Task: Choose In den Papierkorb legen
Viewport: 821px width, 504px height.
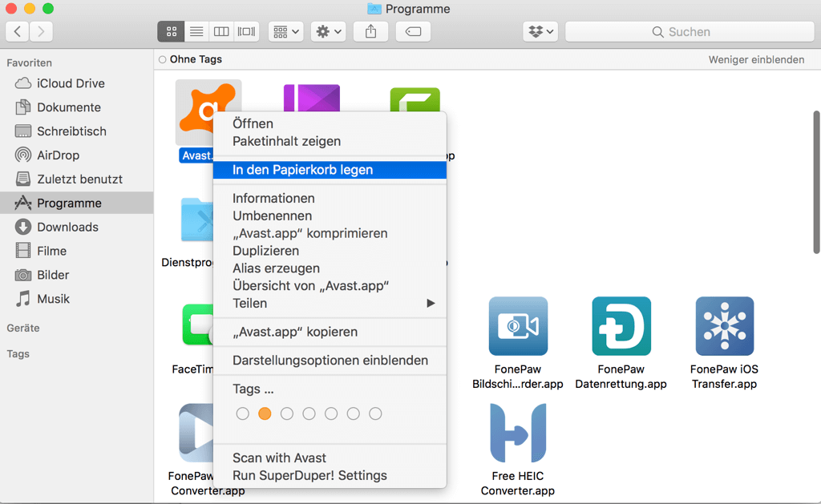Action: 330,170
